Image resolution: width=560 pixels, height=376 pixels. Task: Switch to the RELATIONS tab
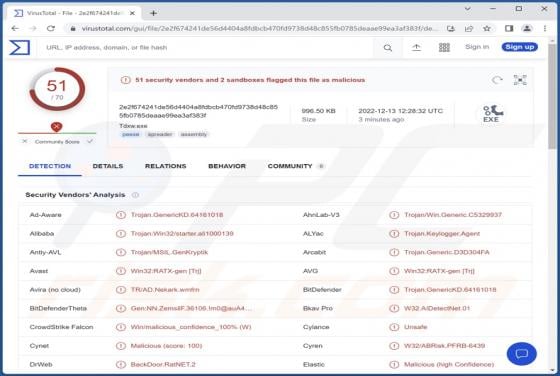[x=165, y=166]
